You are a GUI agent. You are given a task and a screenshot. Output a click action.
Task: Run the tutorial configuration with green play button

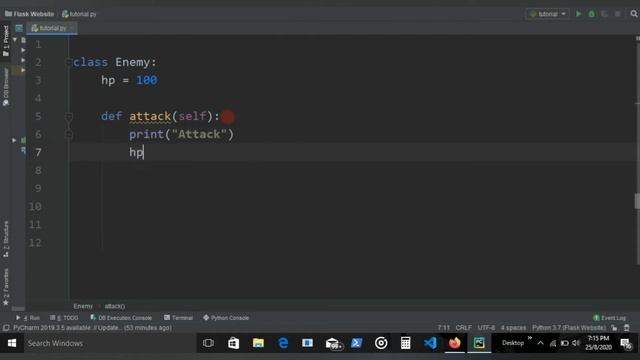pyautogui.click(x=578, y=14)
